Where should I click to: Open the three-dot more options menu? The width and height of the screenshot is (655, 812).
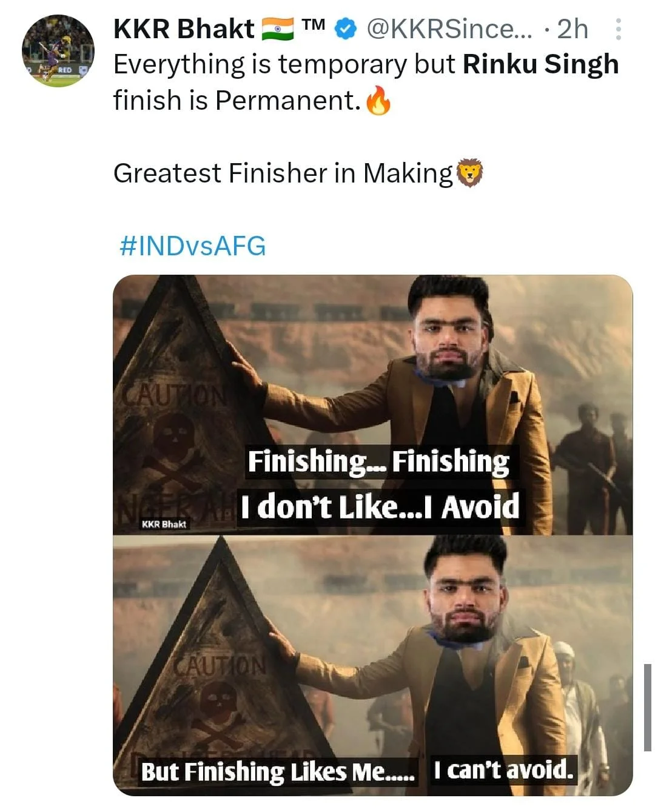pos(618,29)
